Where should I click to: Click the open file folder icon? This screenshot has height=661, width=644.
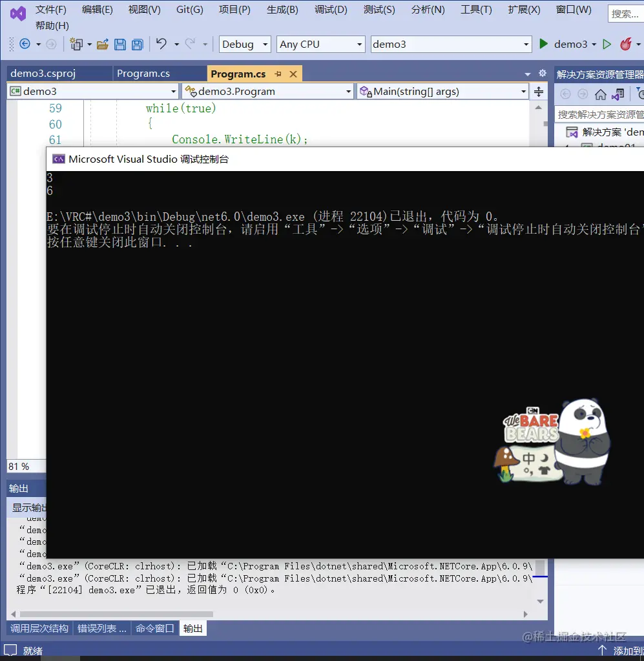click(x=103, y=45)
